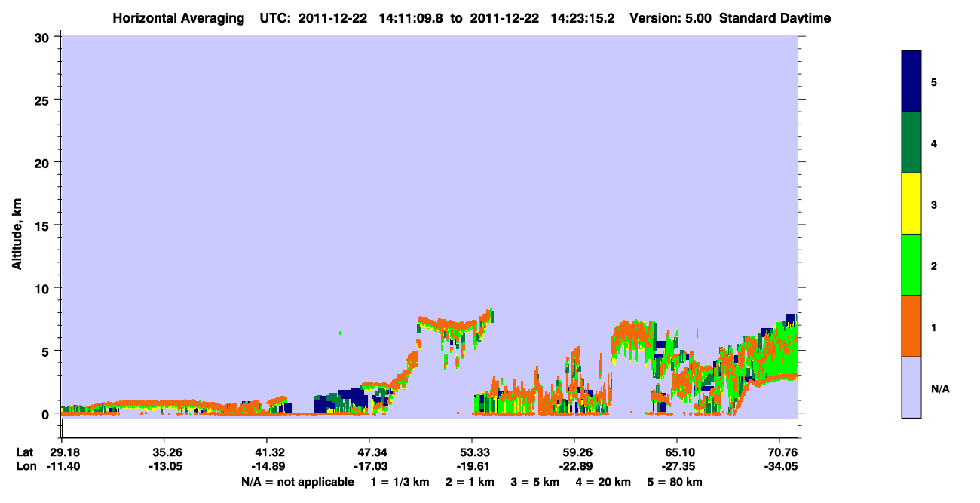Click the dark blue level 5 color swatch
This screenshot has width=980, height=503.
point(911,81)
